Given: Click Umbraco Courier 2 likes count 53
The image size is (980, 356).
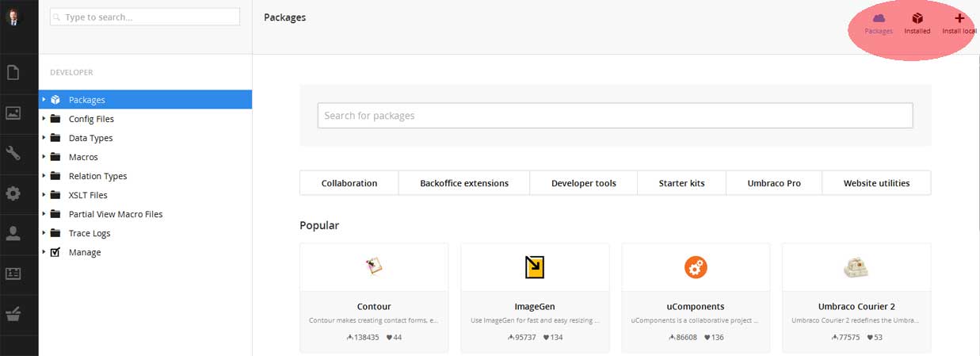Looking at the screenshot, I should [874, 337].
